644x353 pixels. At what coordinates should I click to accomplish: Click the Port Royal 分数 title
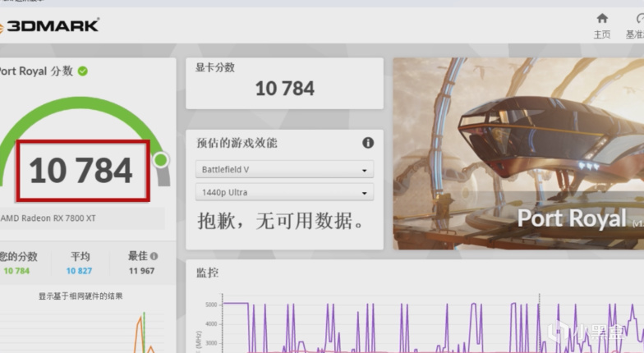pyautogui.click(x=36, y=71)
